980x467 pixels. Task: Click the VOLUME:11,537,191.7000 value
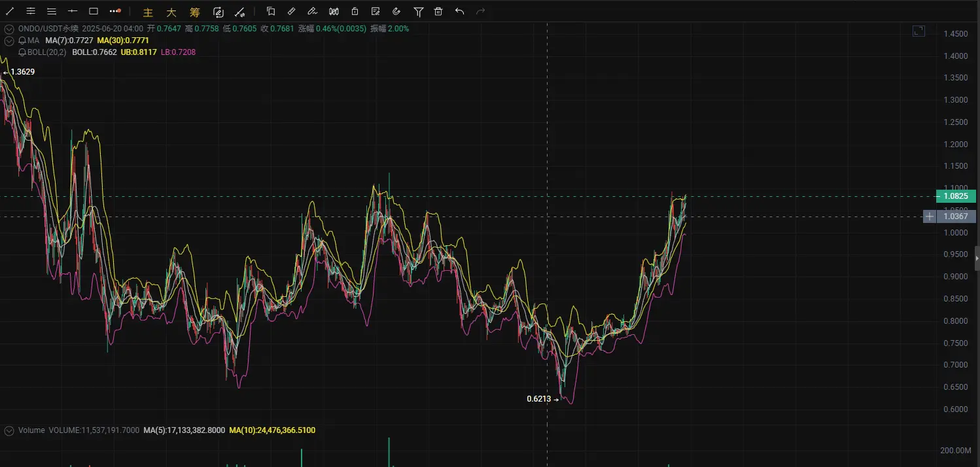(94, 430)
